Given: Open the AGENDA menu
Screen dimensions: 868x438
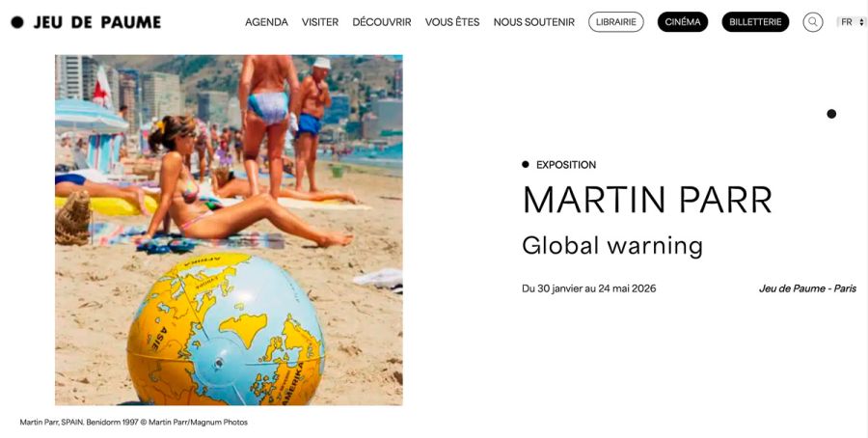Looking at the screenshot, I should (x=266, y=22).
